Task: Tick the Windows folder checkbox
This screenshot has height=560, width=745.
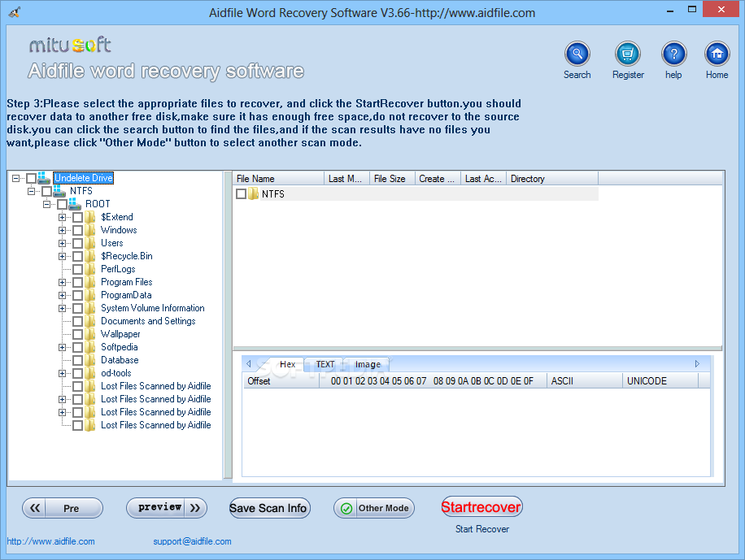Action: [x=77, y=230]
